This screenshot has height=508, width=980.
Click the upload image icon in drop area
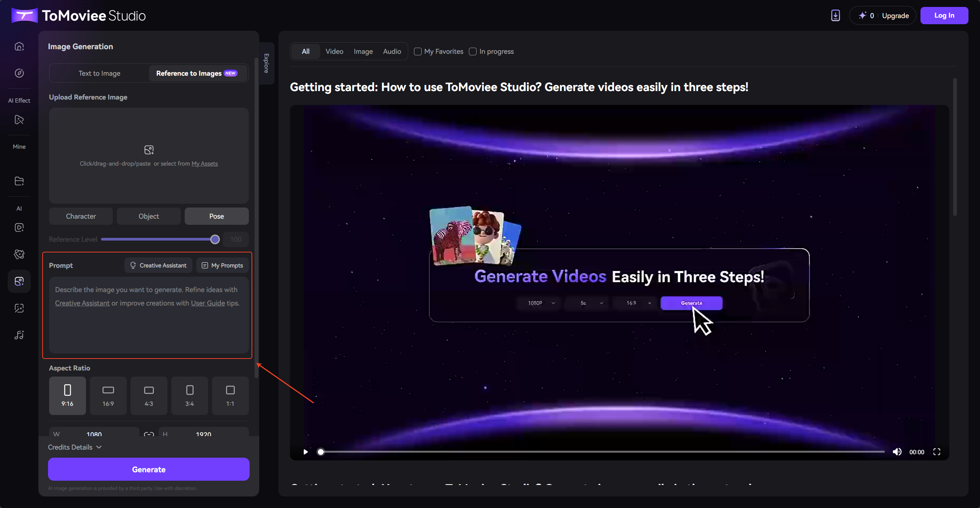[x=149, y=150]
